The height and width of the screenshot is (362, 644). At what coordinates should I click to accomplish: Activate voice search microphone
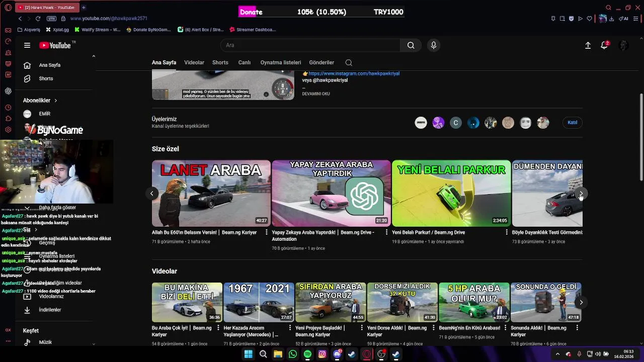(434, 45)
